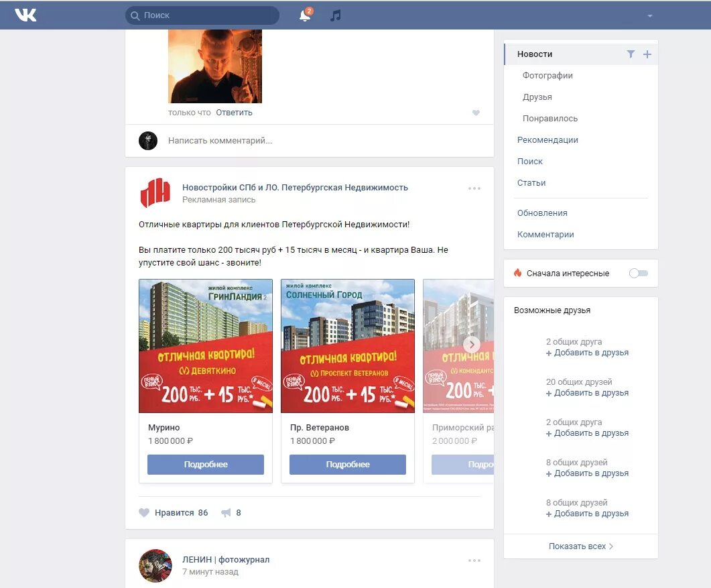Open the VK logo home link
The height and width of the screenshot is (588, 711).
[25, 15]
